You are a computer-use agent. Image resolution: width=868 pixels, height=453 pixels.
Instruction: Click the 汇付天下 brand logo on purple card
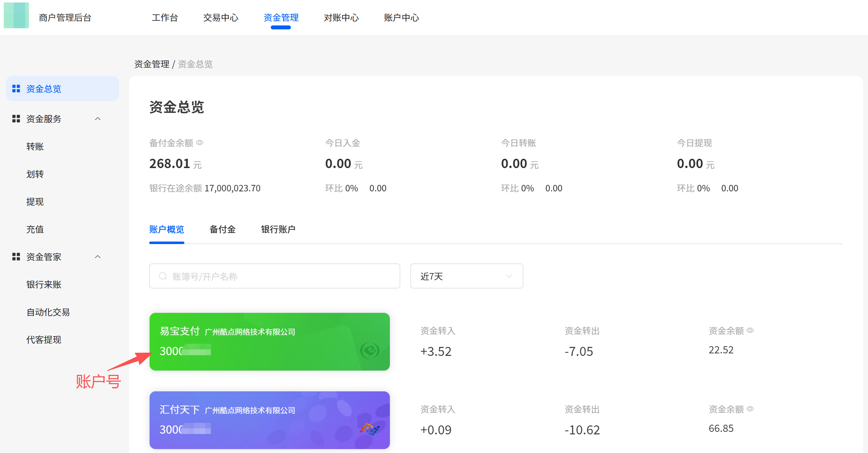[x=370, y=429]
